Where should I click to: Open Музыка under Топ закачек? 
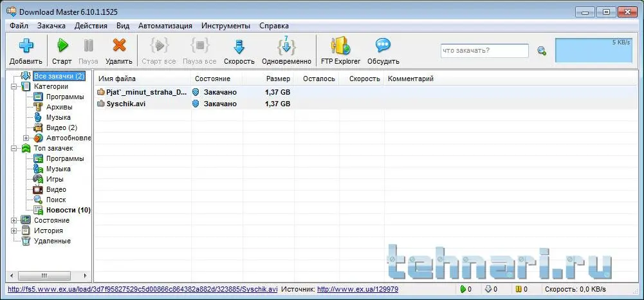[x=58, y=169]
